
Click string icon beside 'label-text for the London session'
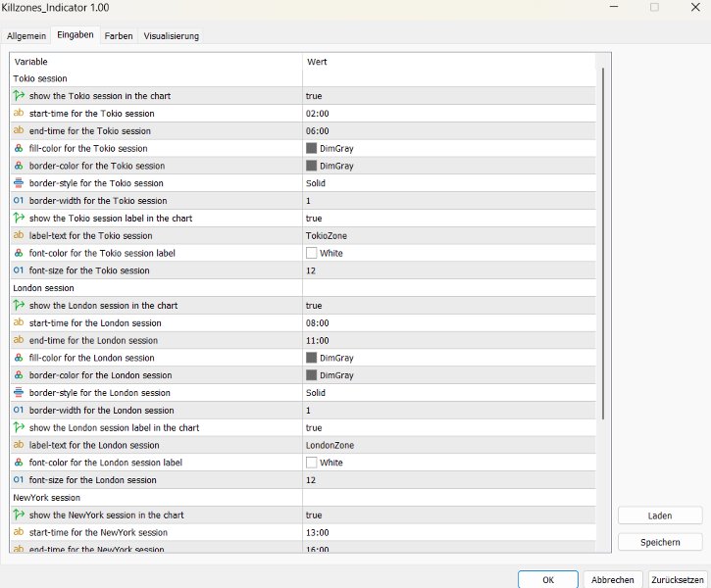19,445
